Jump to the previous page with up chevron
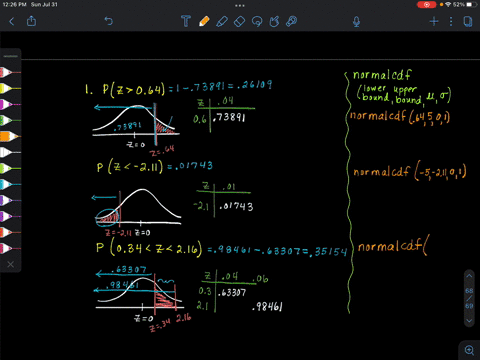 click(x=469, y=276)
